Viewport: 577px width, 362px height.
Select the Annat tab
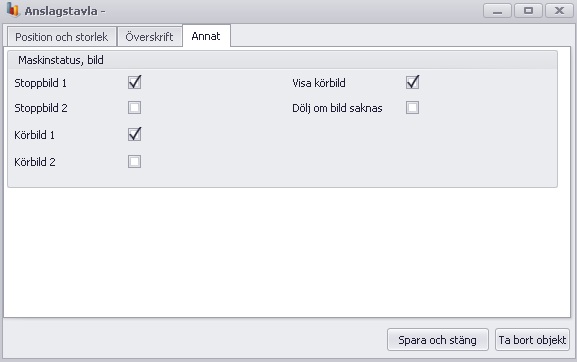(x=206, y=36)
